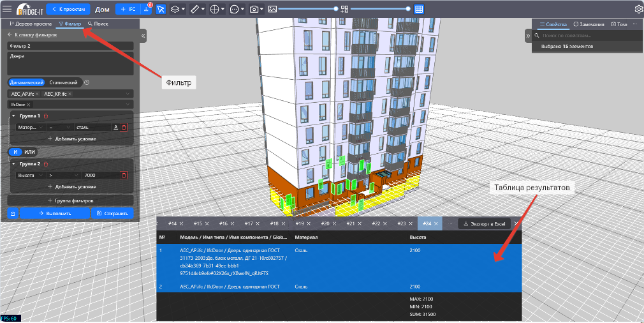Open the greater-than operator dropdown
This screenshot has height=323, width=644.
click(64, 175)
